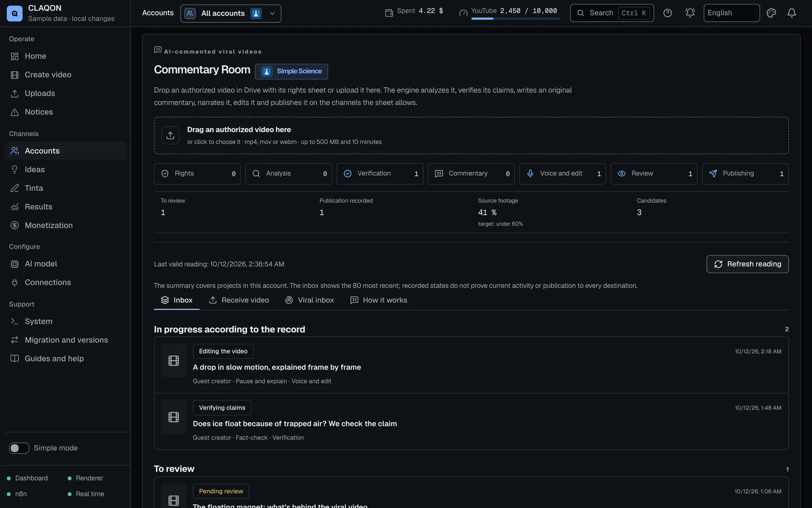
Task: Select the Verification stage card
Action: point(380,174)
